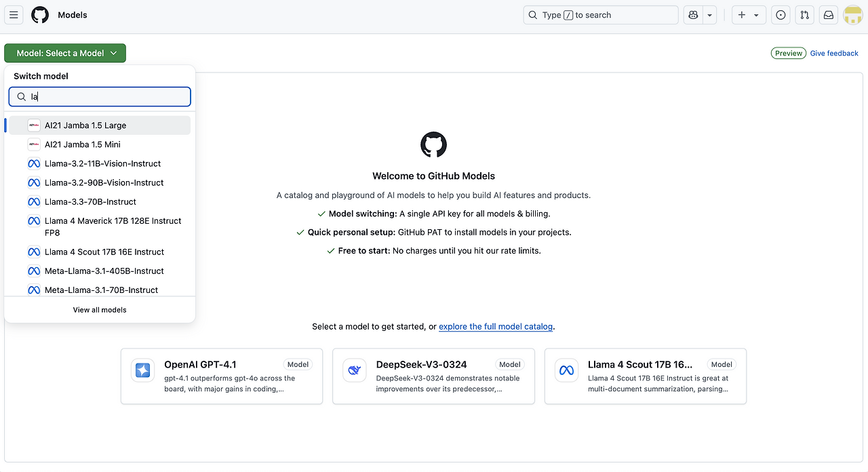This screenshot has width=868, height=472.
Task: Open the OpenAI GPT-4.1 model card
Action: pos(222,376)
